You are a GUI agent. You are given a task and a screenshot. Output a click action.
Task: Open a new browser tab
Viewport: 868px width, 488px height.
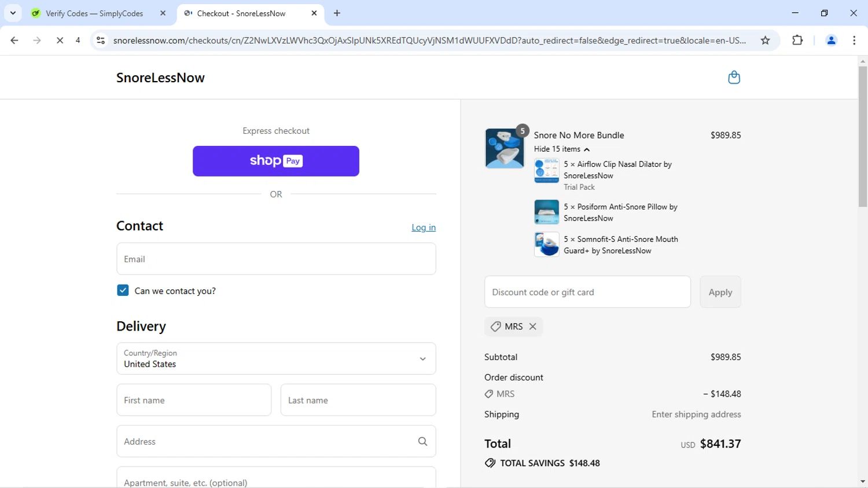(337, 13)
